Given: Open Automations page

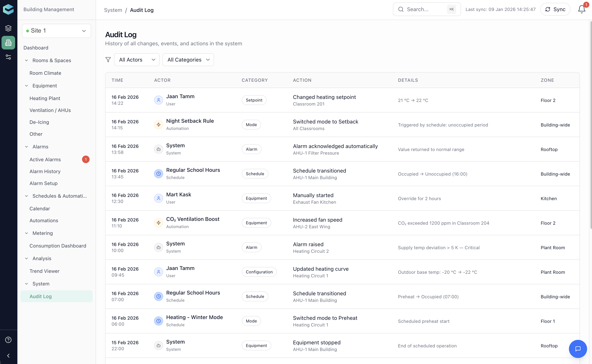Looking at the screenshot, I should tap(44, 221).
